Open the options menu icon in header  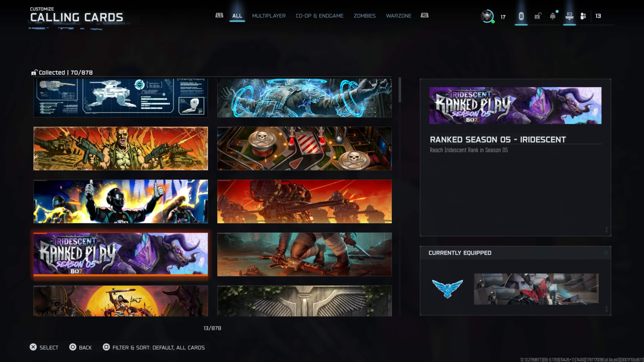pyautogui.click(x=521, y=16)
